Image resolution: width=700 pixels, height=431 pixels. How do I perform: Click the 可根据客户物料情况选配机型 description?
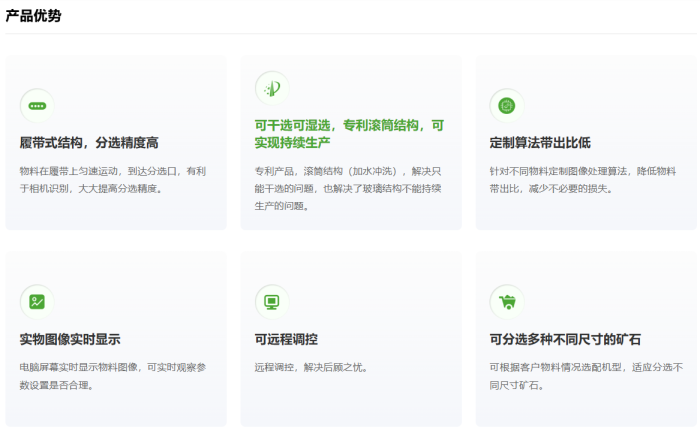582,375
